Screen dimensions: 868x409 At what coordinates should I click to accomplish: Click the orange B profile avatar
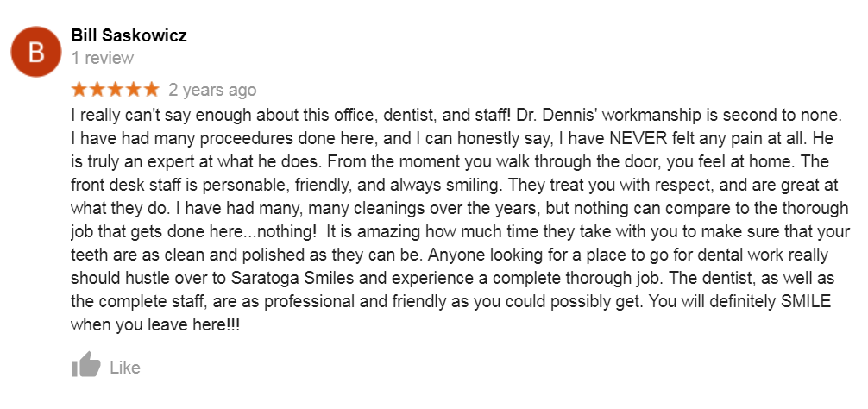[36, 52]
